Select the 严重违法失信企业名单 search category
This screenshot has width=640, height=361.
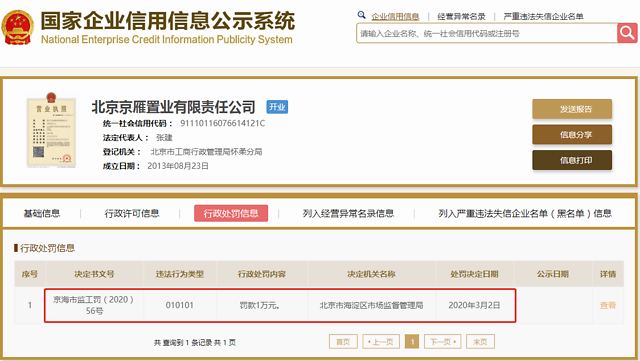pyautogui.click(x=543, y=16)
